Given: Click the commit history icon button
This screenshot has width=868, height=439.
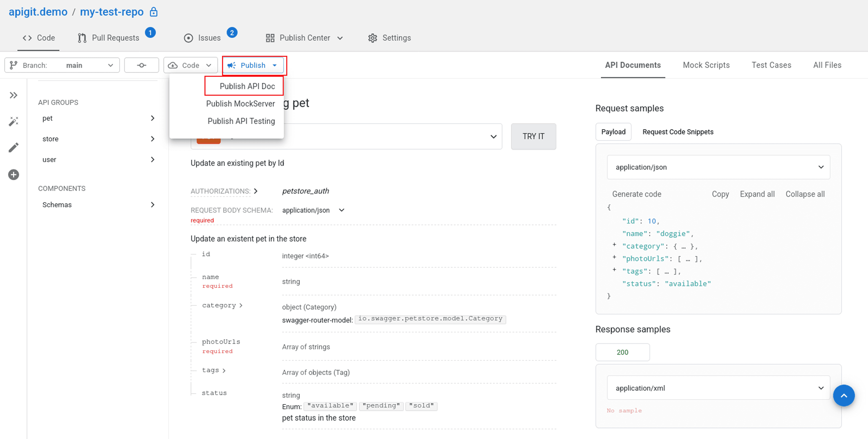Looking at the screenshot, I should click(x=142, y=65).
